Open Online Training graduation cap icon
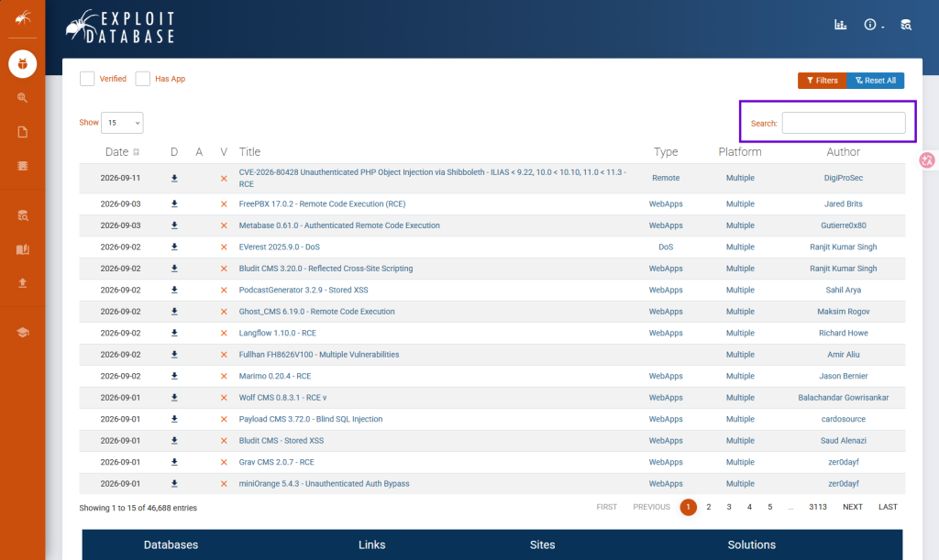The image size is (939, 560). coord(23,332)
